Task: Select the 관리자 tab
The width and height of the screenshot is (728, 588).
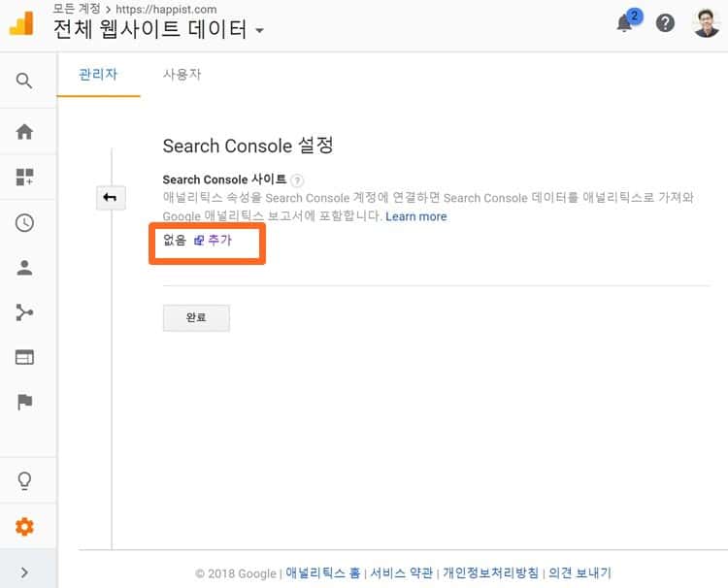Action: coord(98,75)
